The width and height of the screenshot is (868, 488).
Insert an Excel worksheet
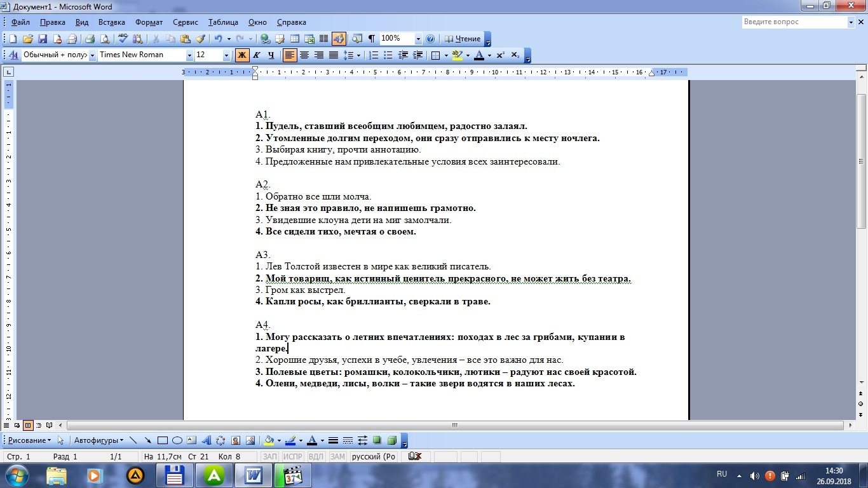[309, 39]
